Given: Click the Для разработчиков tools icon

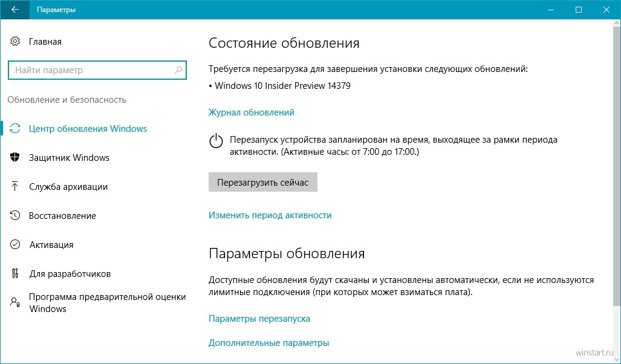Looking at the screenshot, I should 15,274.
